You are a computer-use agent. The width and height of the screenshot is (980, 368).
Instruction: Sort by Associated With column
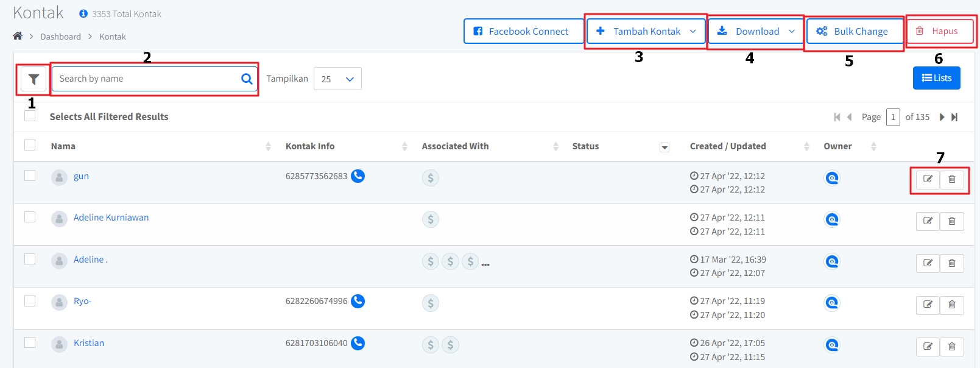[555, 146]
